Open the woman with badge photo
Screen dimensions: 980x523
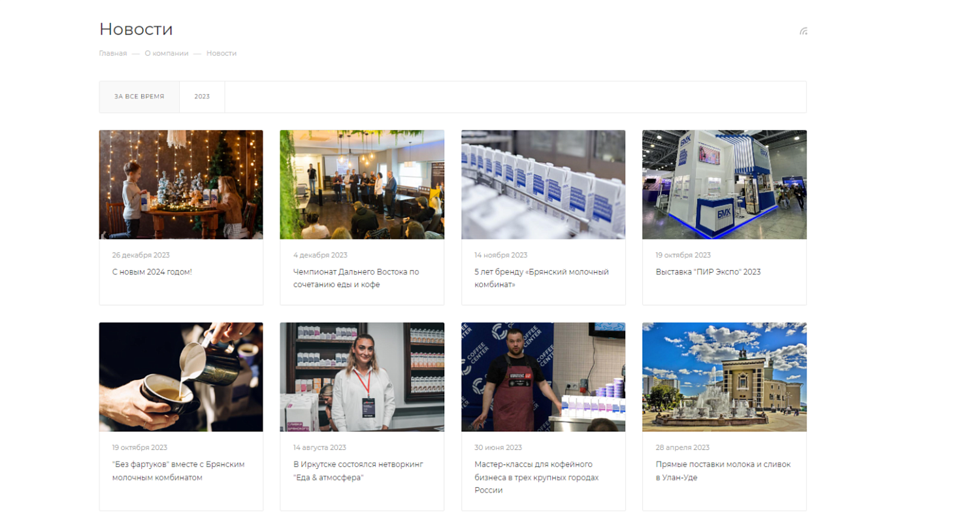(362, 377)
